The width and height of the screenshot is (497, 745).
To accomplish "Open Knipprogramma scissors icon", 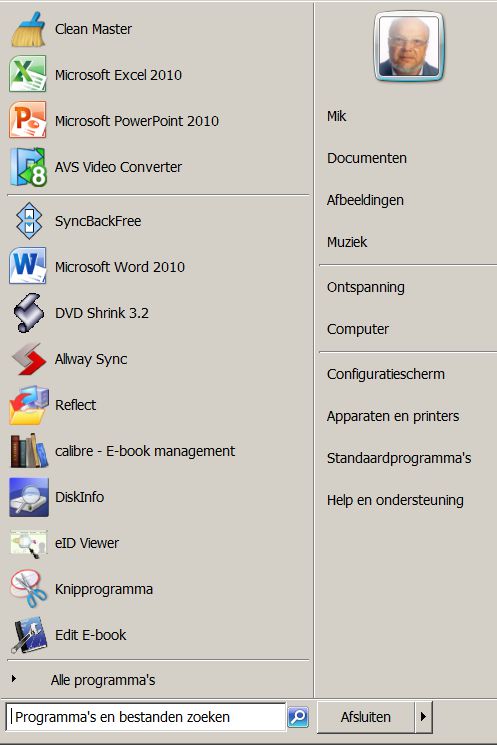I will (x=29, y=589).
